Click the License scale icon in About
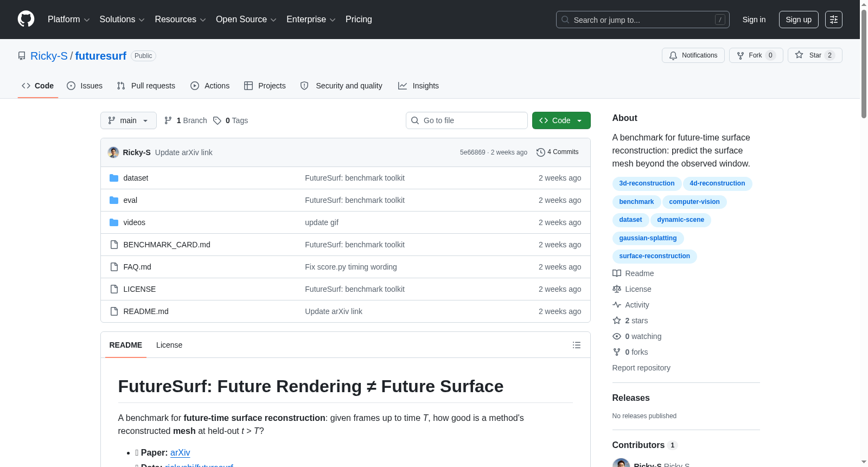The width and height of the screenshot is (868, 467). pyautogui.click(x=617, y=289)
